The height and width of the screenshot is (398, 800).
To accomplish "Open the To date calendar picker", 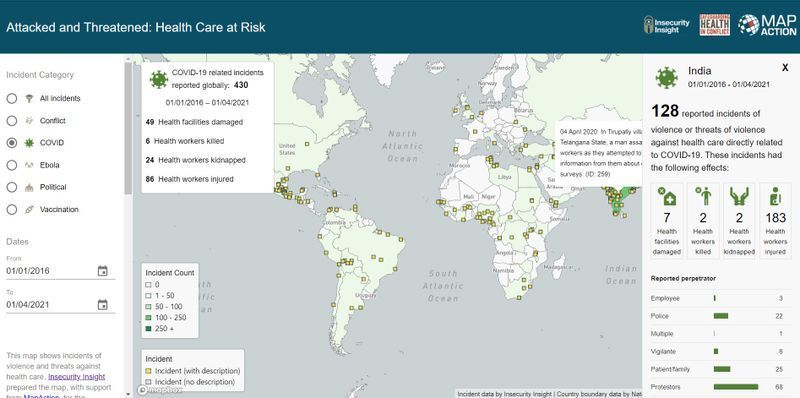I will [x=103, y=305].
